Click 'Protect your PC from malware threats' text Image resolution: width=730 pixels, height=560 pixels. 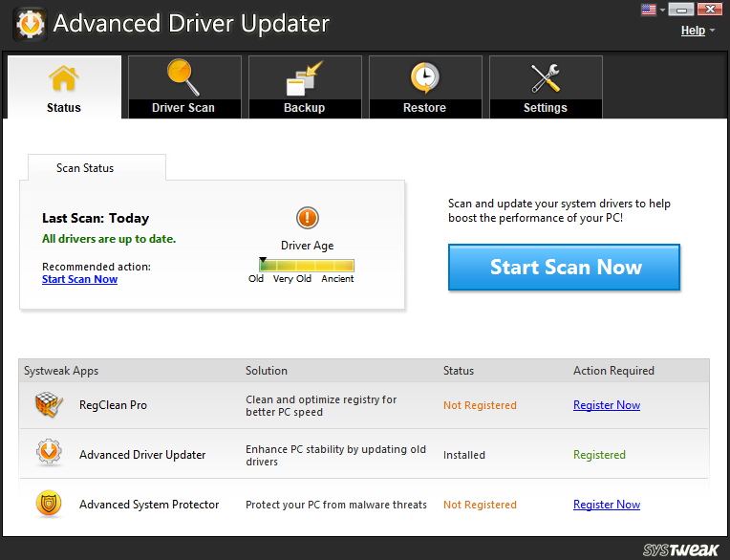click(x=336, y=505)
